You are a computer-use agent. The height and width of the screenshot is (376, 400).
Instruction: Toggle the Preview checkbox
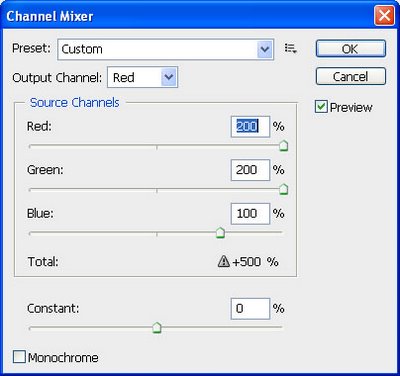click(x=321, y=107)
